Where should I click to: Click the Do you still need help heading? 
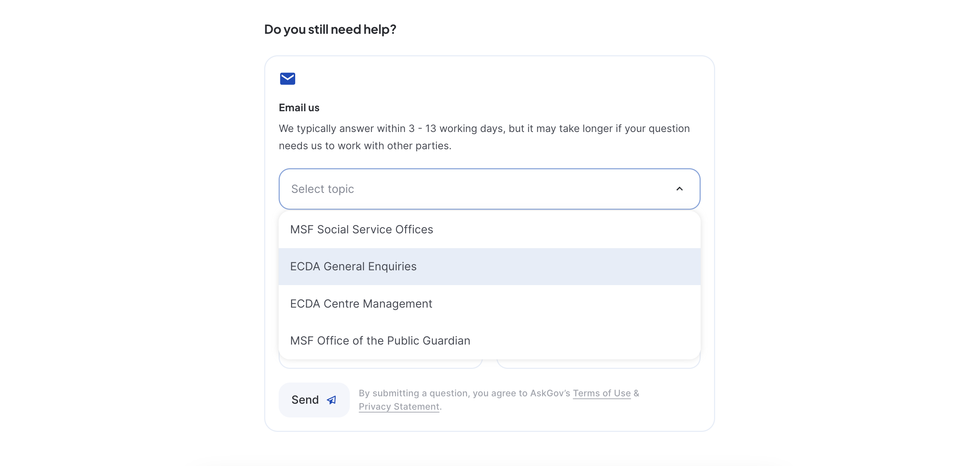tap(330, 29)
